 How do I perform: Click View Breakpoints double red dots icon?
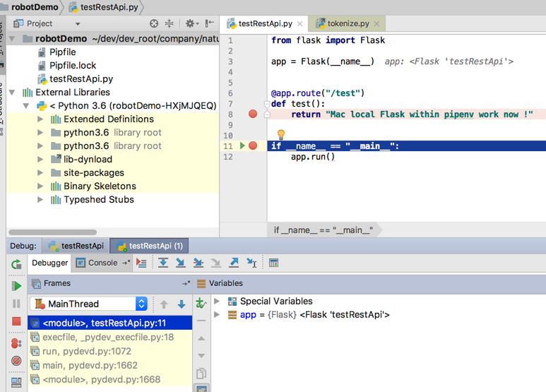coord(16,343)
